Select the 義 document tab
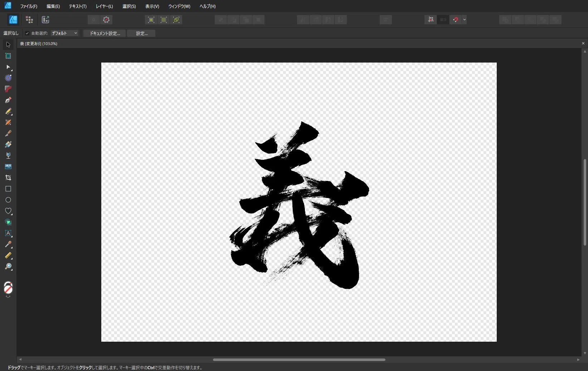Viewport: 588px width, 371px height. click(39, 44)
